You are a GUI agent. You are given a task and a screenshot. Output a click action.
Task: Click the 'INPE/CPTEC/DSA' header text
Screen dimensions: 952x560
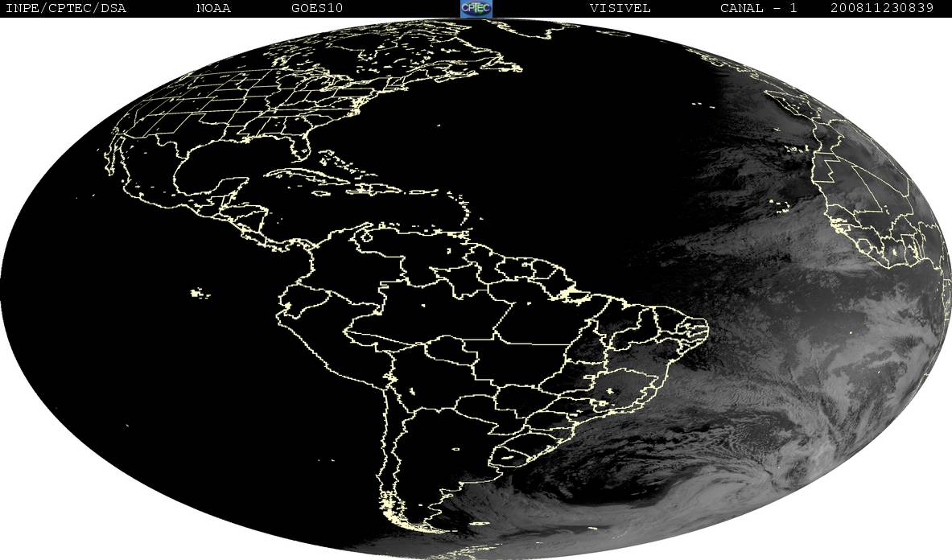(65, 8)
